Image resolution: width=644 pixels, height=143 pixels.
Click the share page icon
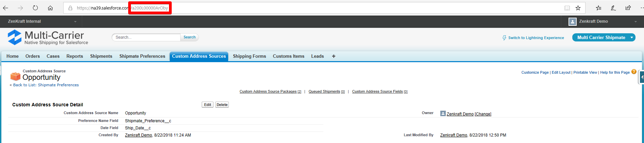click(x=628, y=8)
